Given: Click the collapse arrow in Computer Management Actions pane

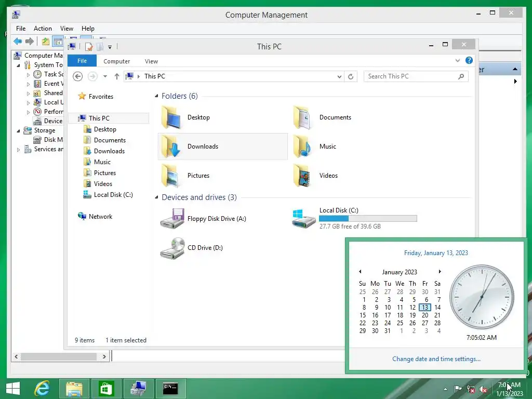Looking at the screenshot, I should (x=515, y=69).
